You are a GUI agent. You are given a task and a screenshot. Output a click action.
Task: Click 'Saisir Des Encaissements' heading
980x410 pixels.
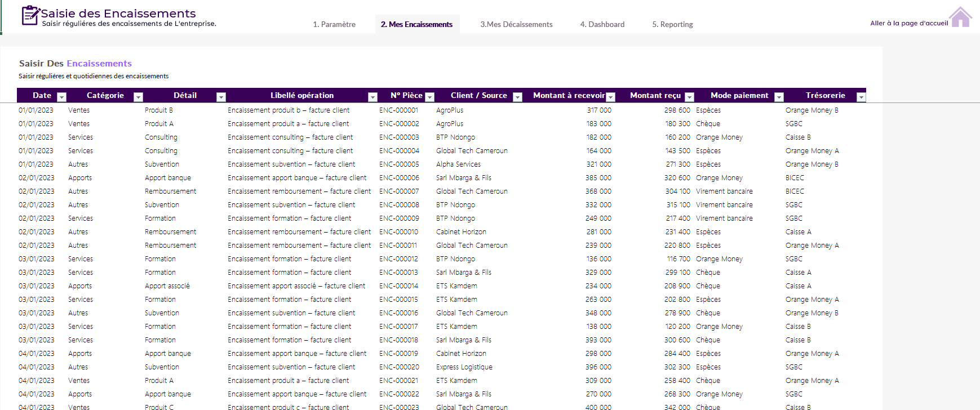pos(76,64)
